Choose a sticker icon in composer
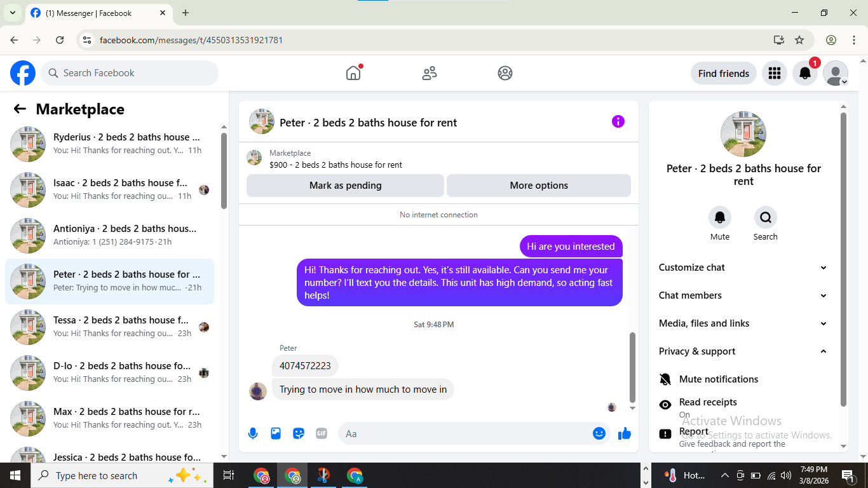This screenshot has height=488, width=868. (x=299, y=433)
